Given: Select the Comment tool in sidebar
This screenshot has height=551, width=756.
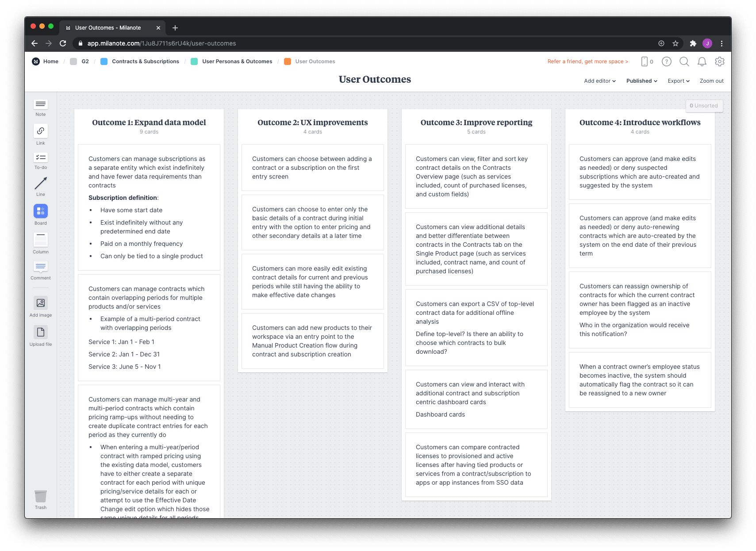Looking at the screenshot, I should (x=41, y=271).
